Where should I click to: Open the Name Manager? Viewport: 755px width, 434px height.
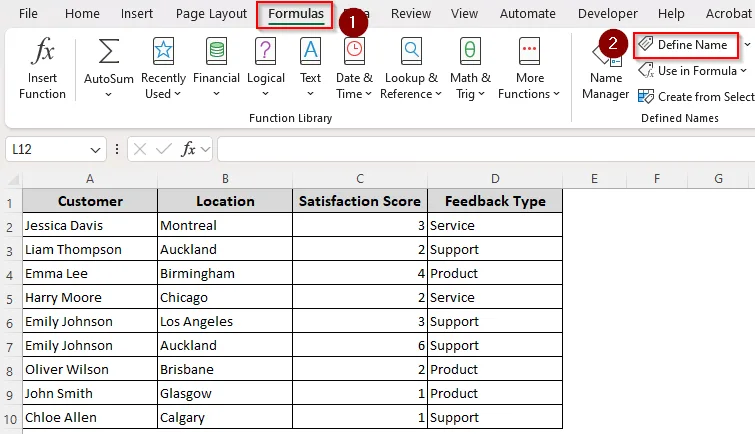pyautogui.click(x=605, y=67)
